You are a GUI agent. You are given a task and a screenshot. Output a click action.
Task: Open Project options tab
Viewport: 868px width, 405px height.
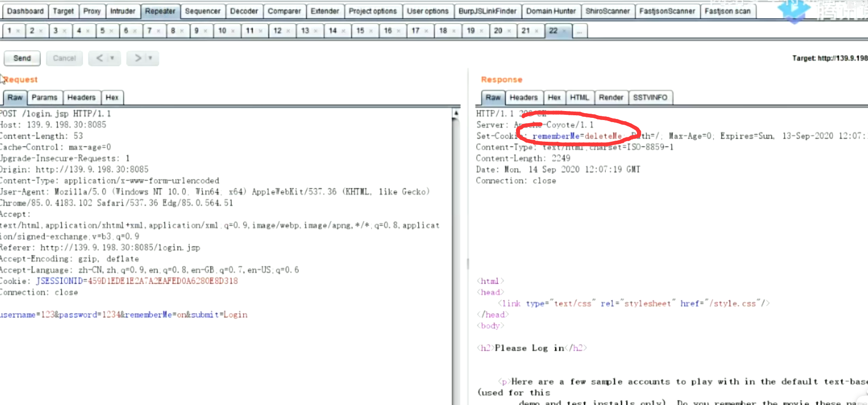(373, 11)
